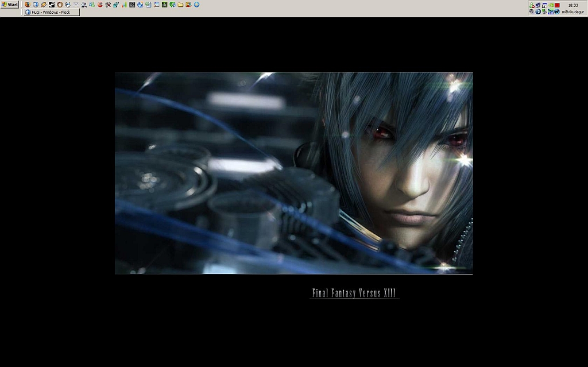Viewport: 588px width, 367px height.
Task: Open Steam from the quick launch bar
Action: point(52,5)
